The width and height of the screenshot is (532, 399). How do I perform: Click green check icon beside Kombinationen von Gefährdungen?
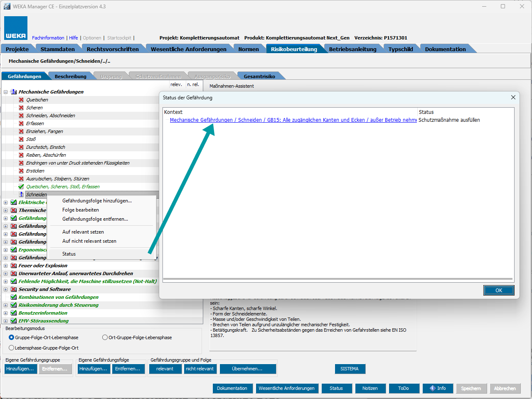pyautogui.click(x=14, y=297)
